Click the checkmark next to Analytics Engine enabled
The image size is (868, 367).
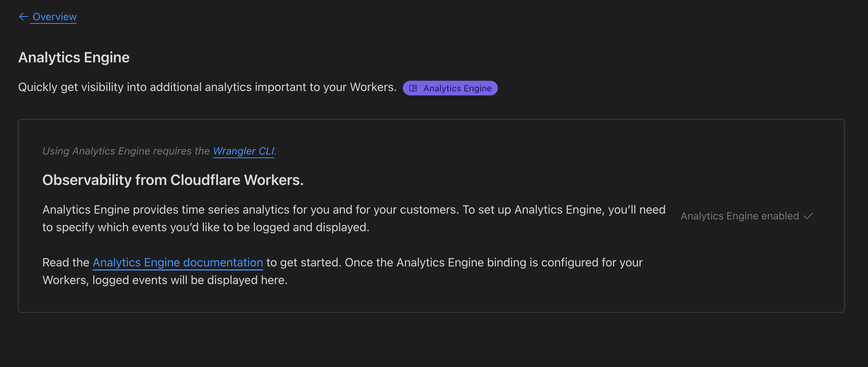(x=808, y=216)
